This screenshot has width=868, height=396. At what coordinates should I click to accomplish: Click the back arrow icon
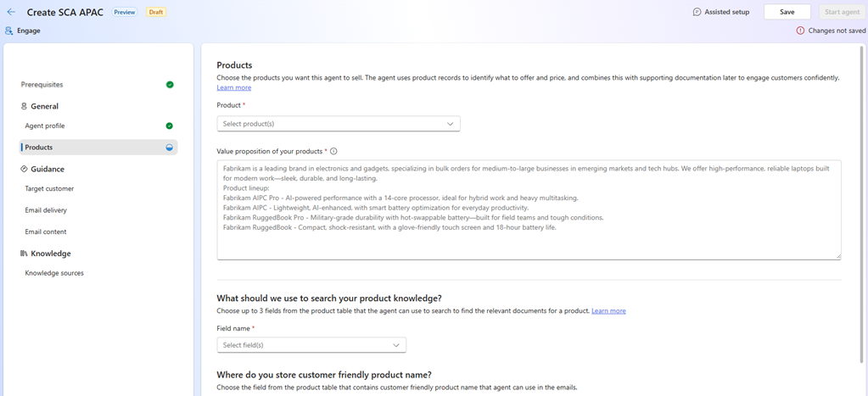point(11,12)
